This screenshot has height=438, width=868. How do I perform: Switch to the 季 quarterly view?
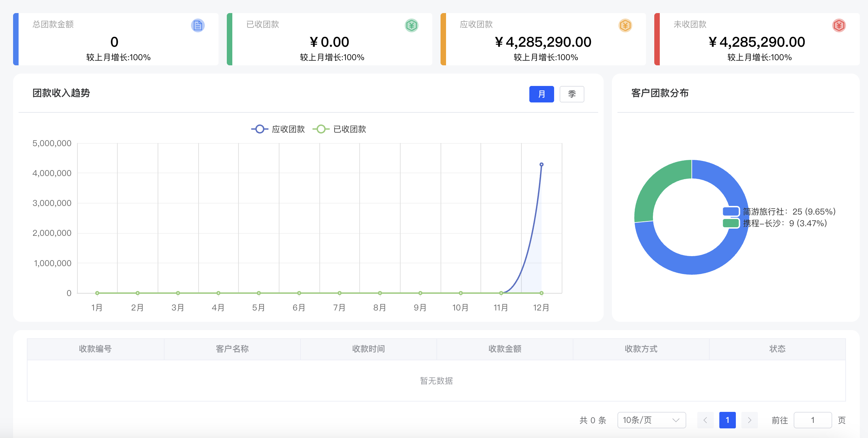click(572, 94)
